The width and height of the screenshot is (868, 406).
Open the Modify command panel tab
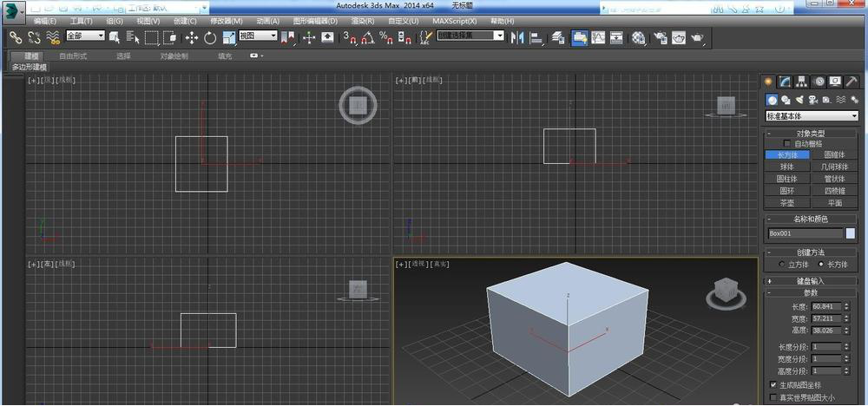click(x=785, y=82)
